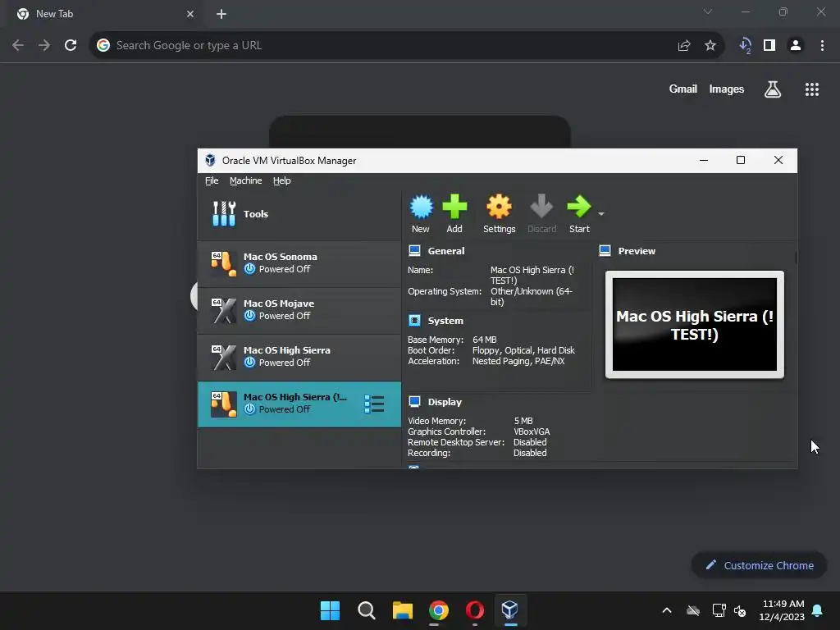Open Chrome profile avatar
This screenshot has height=630, width=840.
coord(796,46)
